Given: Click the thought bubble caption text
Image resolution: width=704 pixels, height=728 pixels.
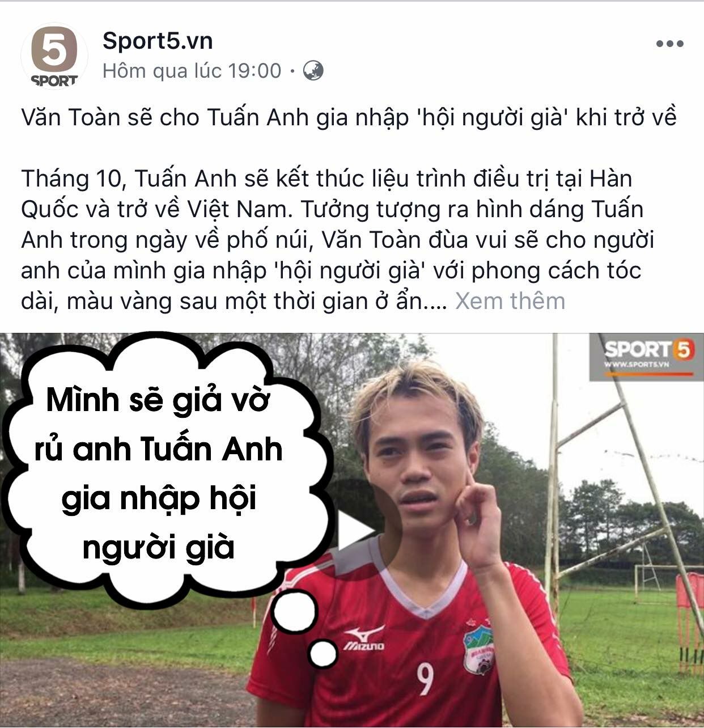Looking at the screenshot, I should [159, 473].
